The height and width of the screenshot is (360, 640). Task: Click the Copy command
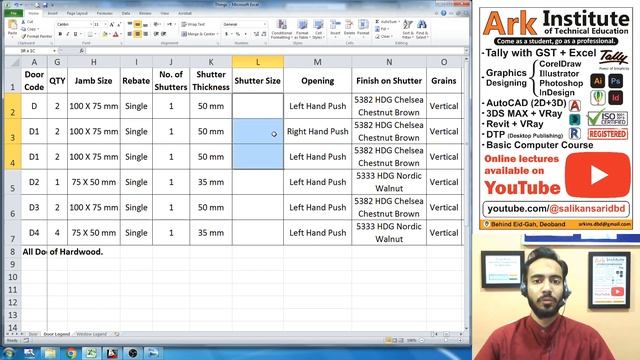tap(30, 29)
